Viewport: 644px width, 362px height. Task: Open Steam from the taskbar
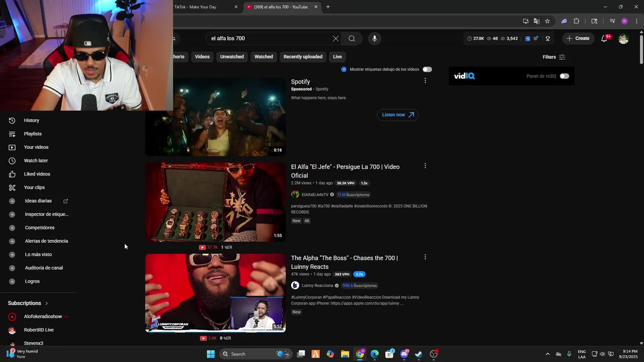pyautogui.click(x=419, y=354)
